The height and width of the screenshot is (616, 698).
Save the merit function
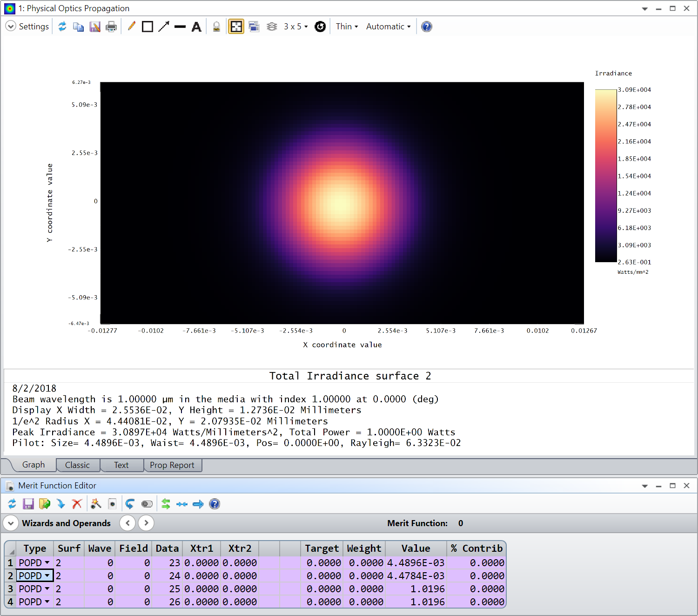tap(28, 504)
